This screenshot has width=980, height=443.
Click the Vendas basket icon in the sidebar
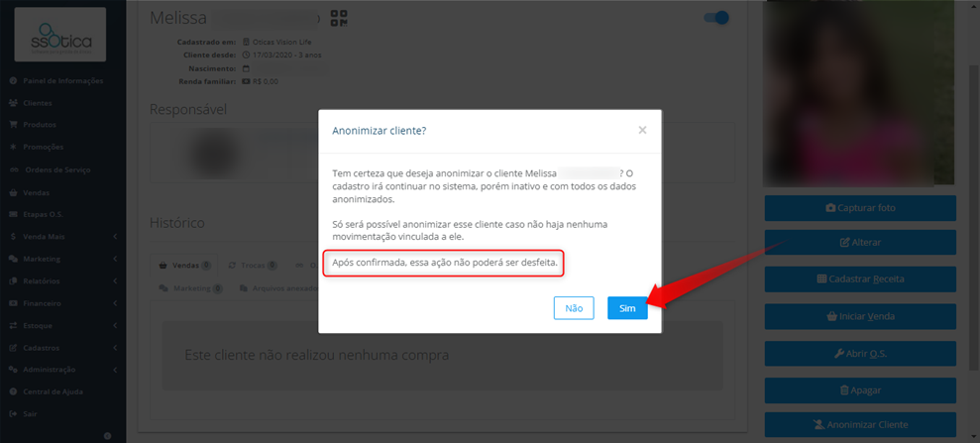tap(13, 192)
